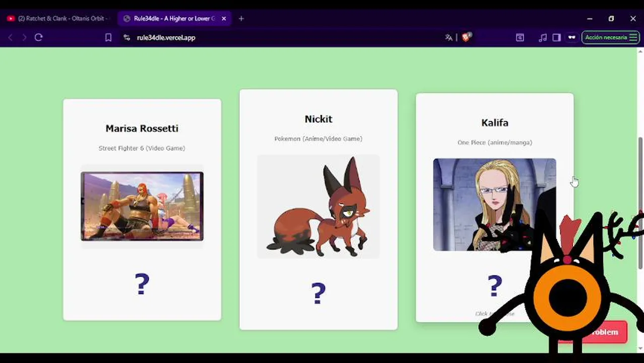The width and height of the screenshot is (644, 363).
Task: Toggle the browser sidebar panel
Action: tap(556, 37)
